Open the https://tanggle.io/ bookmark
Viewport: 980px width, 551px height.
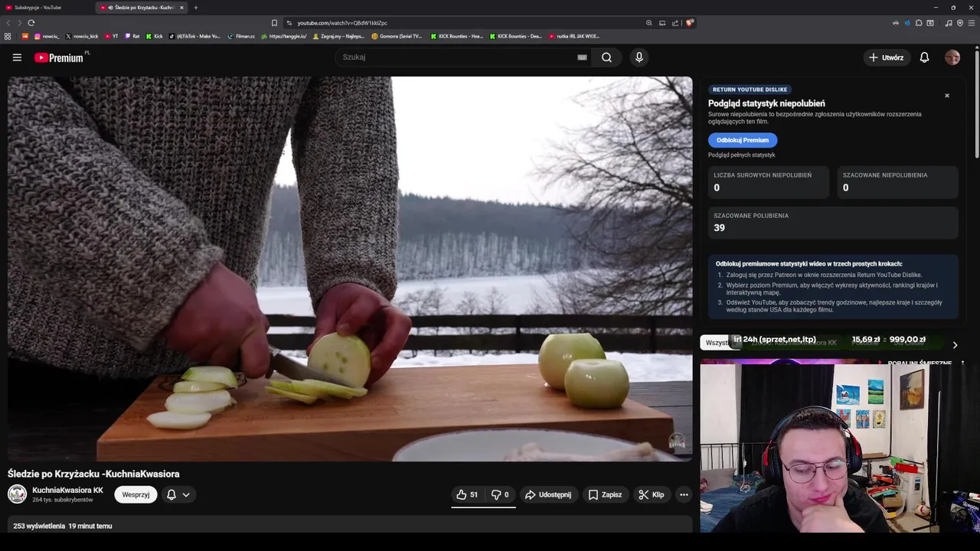pos(284,36)
